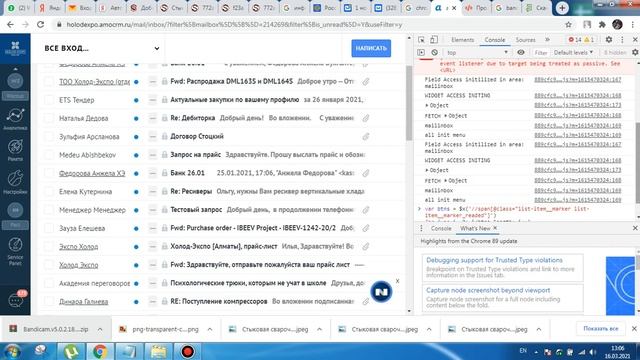The image size is (640, 360).
Task: Click the amoCRM logo at sidebar top
Action: [15, 48]
